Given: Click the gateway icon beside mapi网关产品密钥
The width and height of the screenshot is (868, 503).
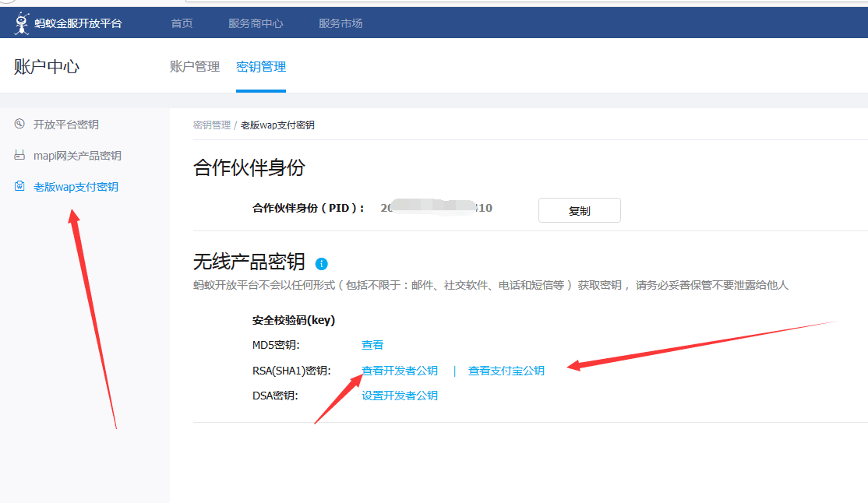Looking at the screenshot, I should click(x=19, y=156).
